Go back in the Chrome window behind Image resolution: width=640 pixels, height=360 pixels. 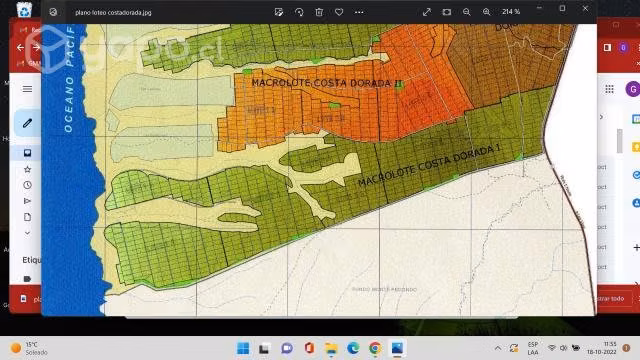[20, 48]
